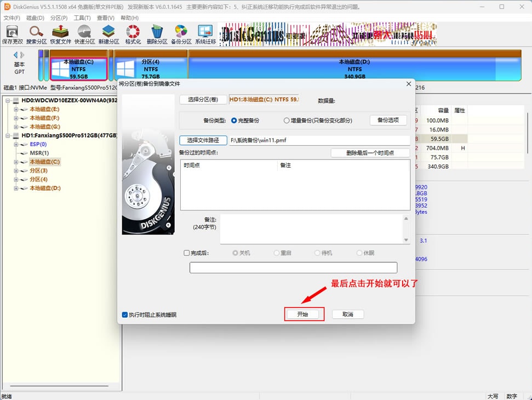Select the 增量备份 radio option
This screenshot has height=400, width=532.
(287, 121)
